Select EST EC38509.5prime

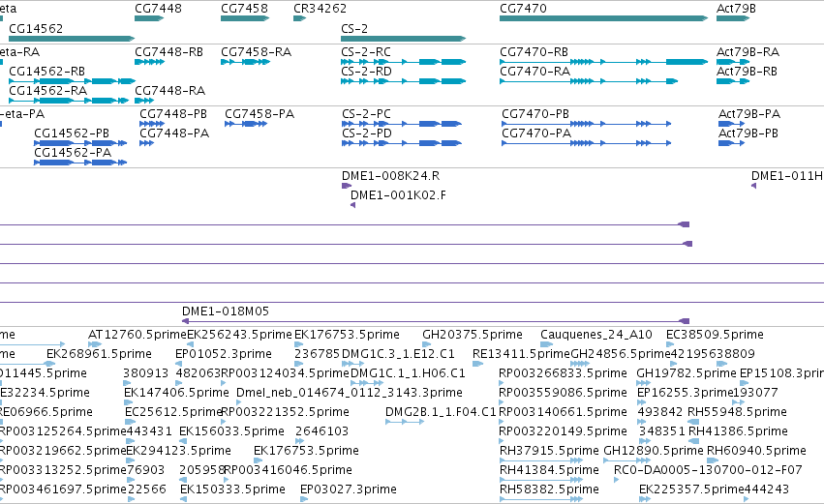click(715, 335)
